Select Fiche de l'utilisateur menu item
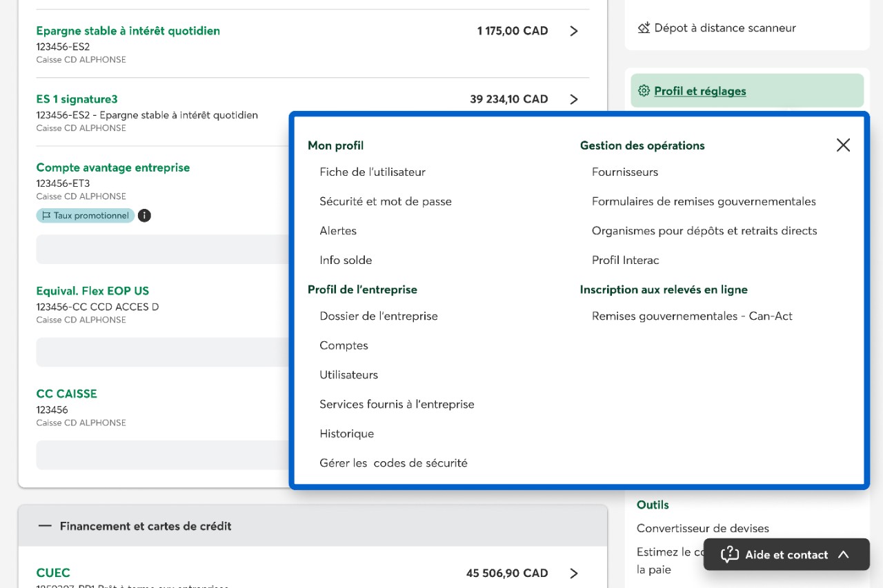Viewport: 883px width, 588px height. click(373, 172)
